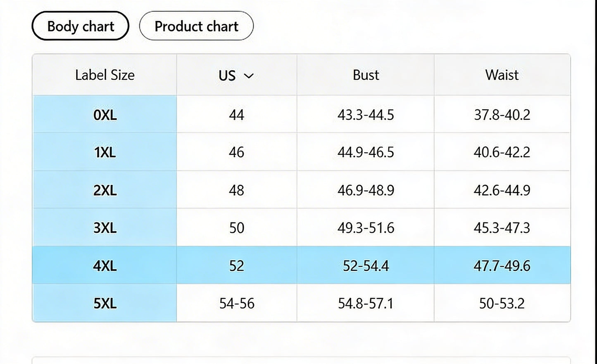Switch to the Body chart tab
This screenshot has height=364, width=597.
click(x=81, y=26)
